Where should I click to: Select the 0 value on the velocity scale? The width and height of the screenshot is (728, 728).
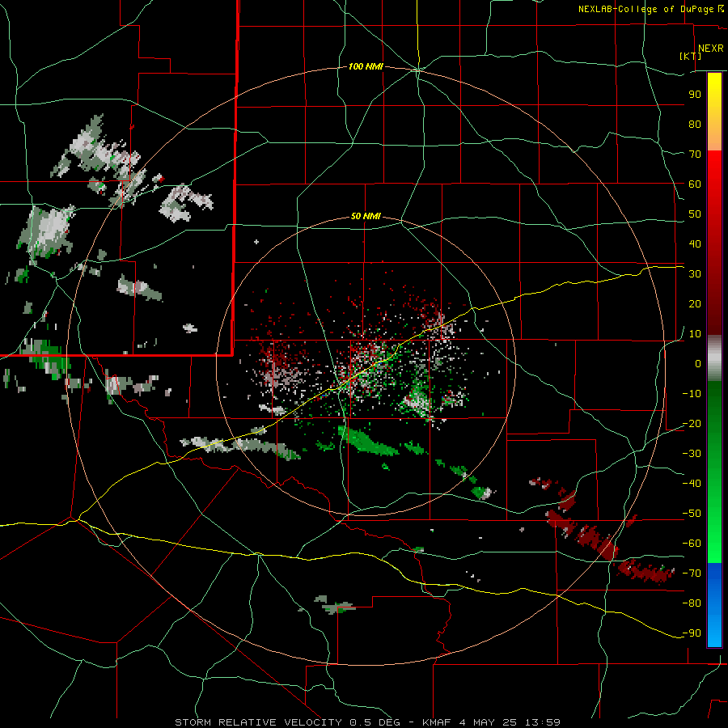[x=698, y=363]
